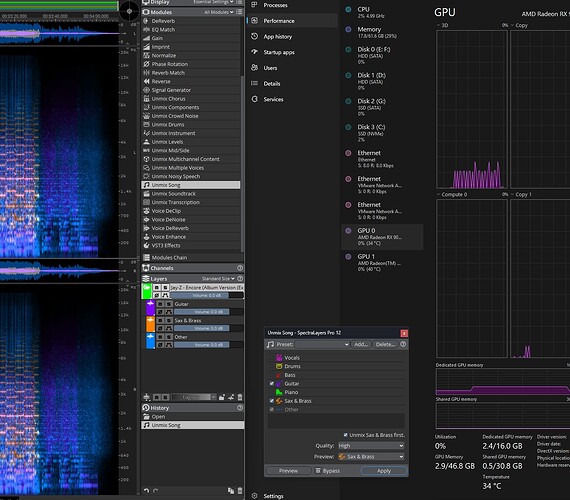
Task: Open Voice Enhance module
Action: (x=190, y=237)
